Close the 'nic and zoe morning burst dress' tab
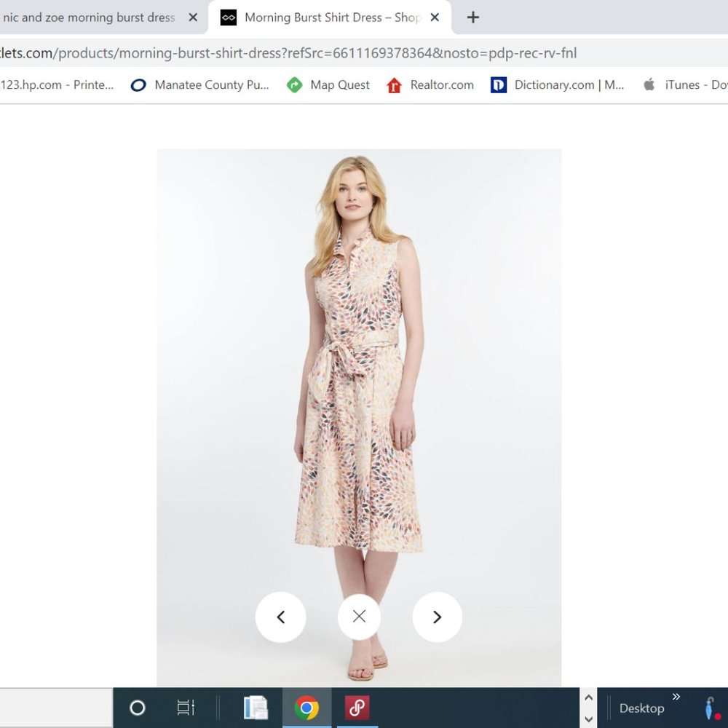Screen dimensions: 728x728 (x=193, y=17)
